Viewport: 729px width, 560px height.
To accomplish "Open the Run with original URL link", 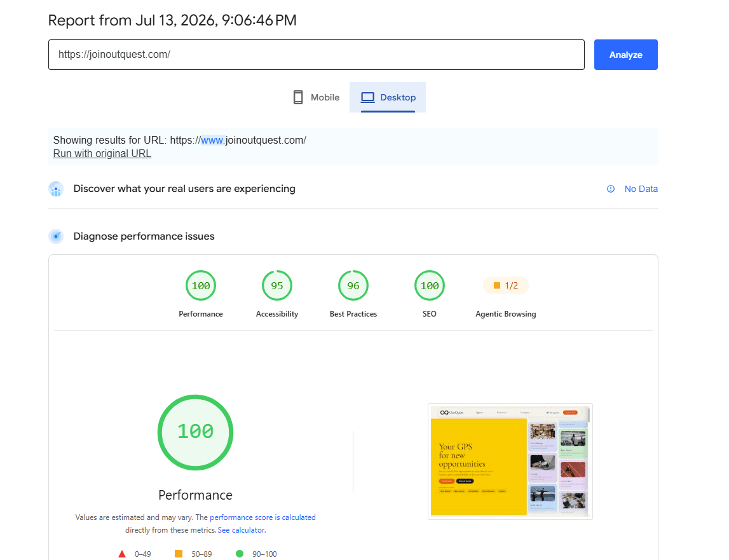I will coord(102,153).
